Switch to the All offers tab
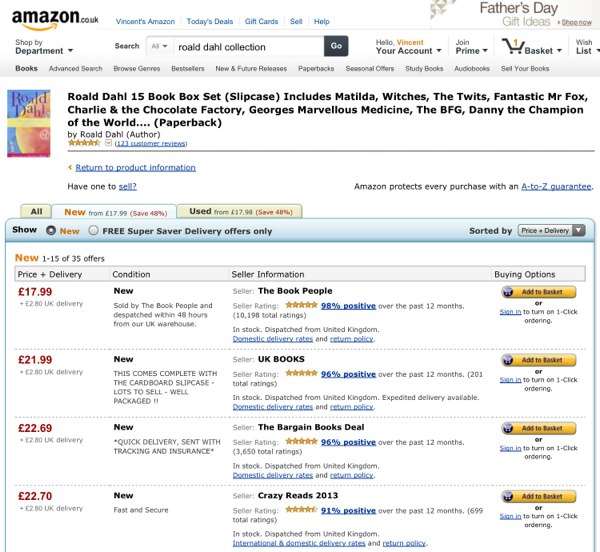 pos(36,212)
